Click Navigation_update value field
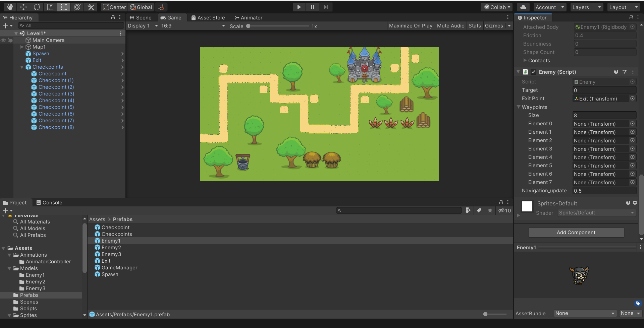Screen dimensions: 644x328 [x=604, y=191]
